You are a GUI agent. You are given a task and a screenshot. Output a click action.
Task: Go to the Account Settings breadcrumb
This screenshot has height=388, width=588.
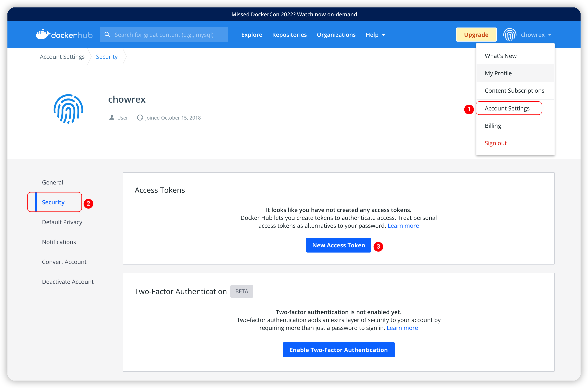click(x=62, y=57)
